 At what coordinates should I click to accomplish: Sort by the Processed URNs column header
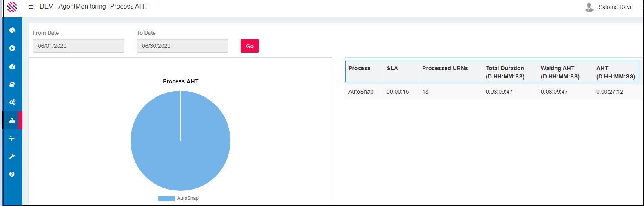point(445,68)
